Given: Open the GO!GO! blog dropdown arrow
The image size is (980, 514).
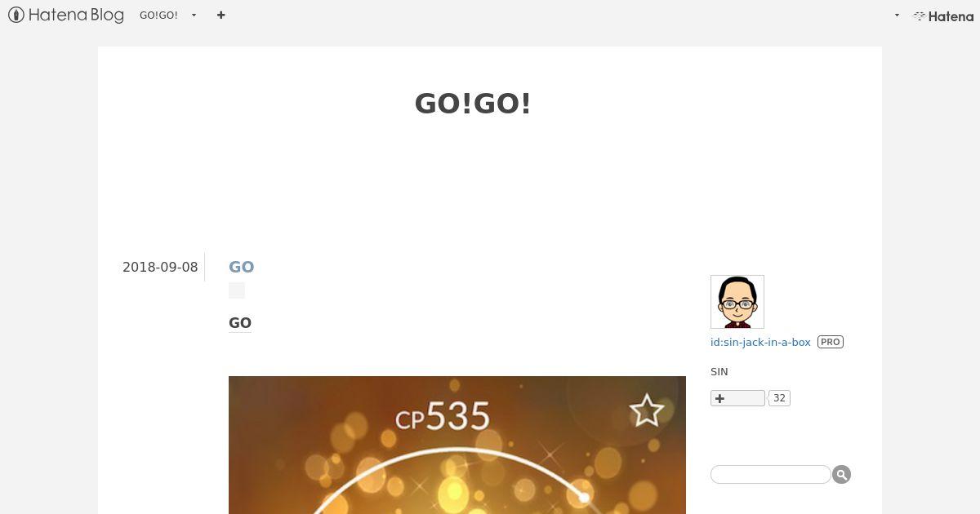Looking at the screenshot, I should [x=194, y=16].
